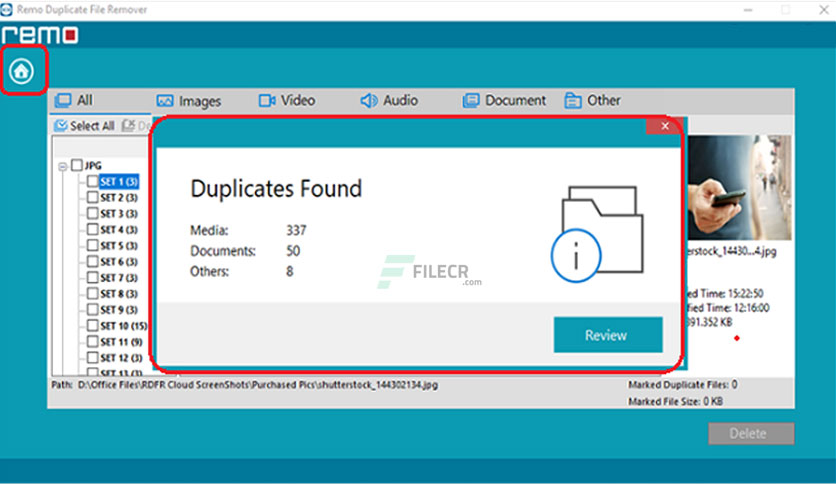This screenshot has width=836, height=484.
Task: Click the remo logo in header
Action: coord(40,35)
